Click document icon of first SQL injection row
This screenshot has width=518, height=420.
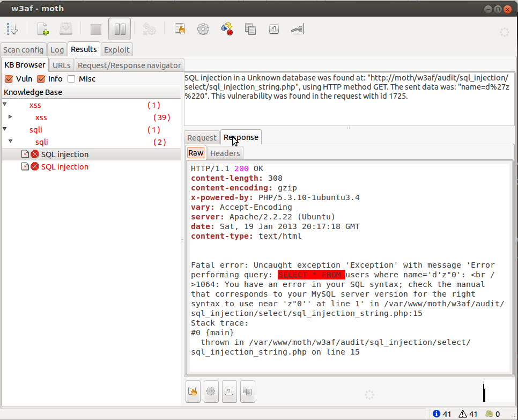(25, 154)
